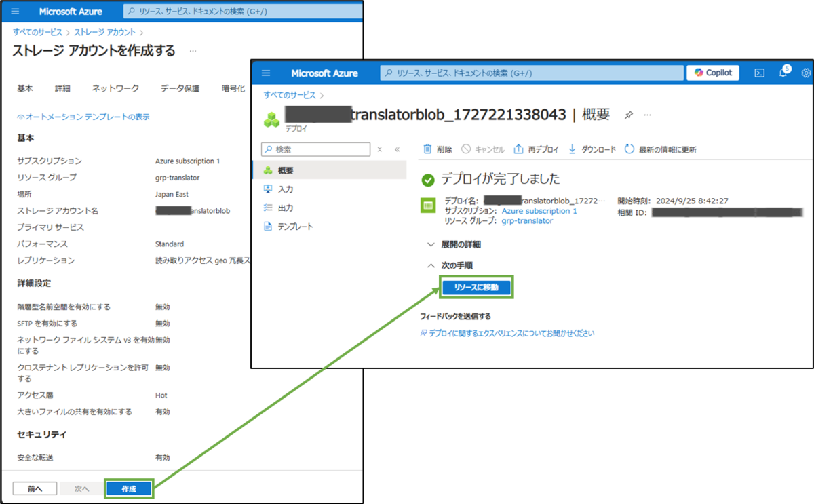Click the 詳細設定 section heading
This screenshot has height=504, width=814.
[34, 283]
